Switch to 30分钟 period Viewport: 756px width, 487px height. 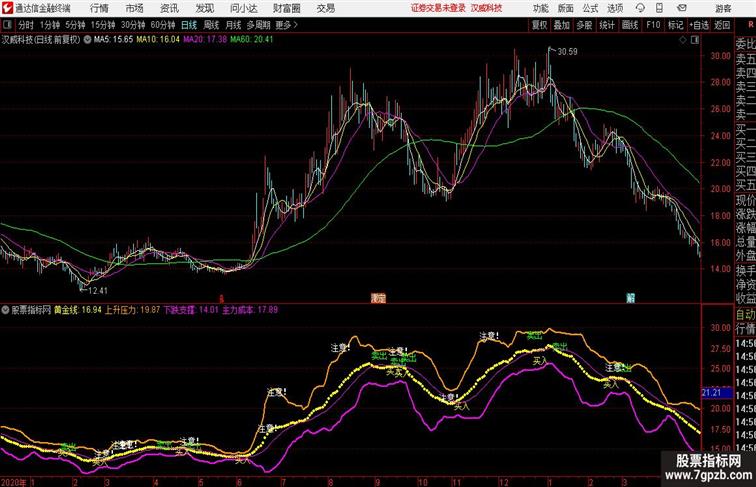point(133,25)
